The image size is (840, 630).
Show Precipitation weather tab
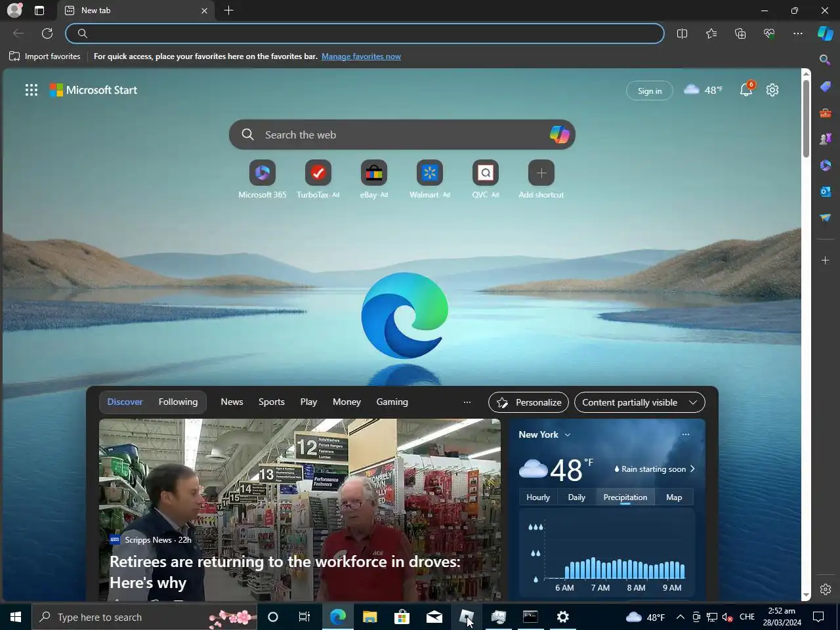coord(625,497)
